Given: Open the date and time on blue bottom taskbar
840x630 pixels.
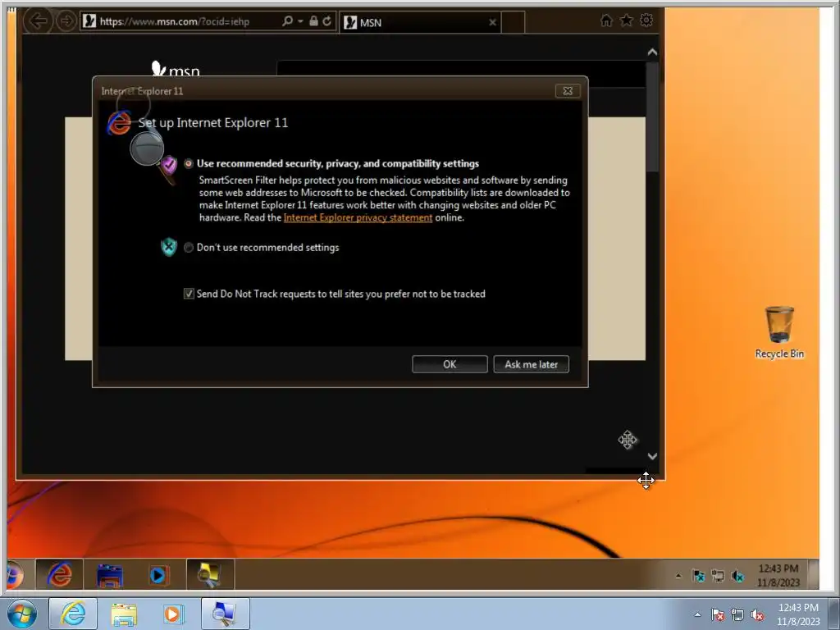Looking at the screenshot, I should [798, 614].
